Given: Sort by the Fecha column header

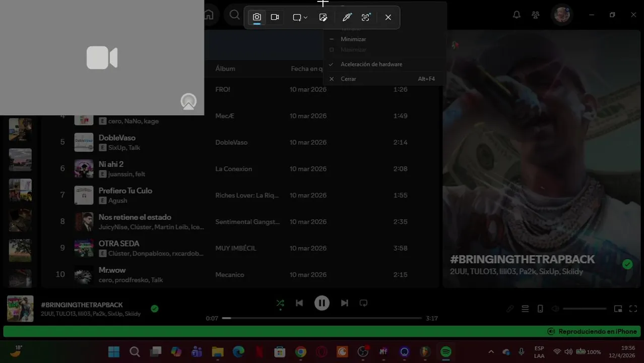Looking at the screenshot, I should point(306,69).
